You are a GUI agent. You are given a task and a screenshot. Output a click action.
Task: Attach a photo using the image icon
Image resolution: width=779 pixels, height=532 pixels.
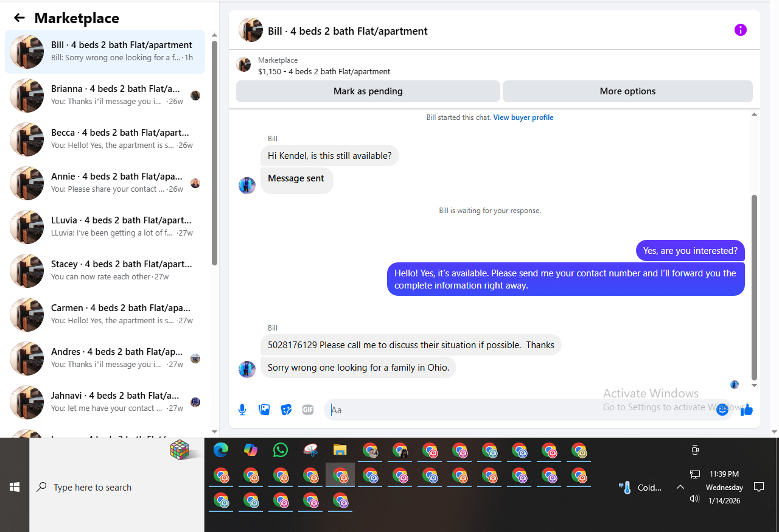click(264, 410)
